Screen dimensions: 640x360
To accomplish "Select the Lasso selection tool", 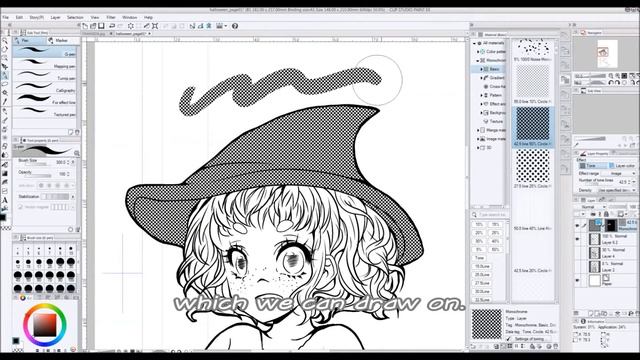I will [x=5, y=84].
